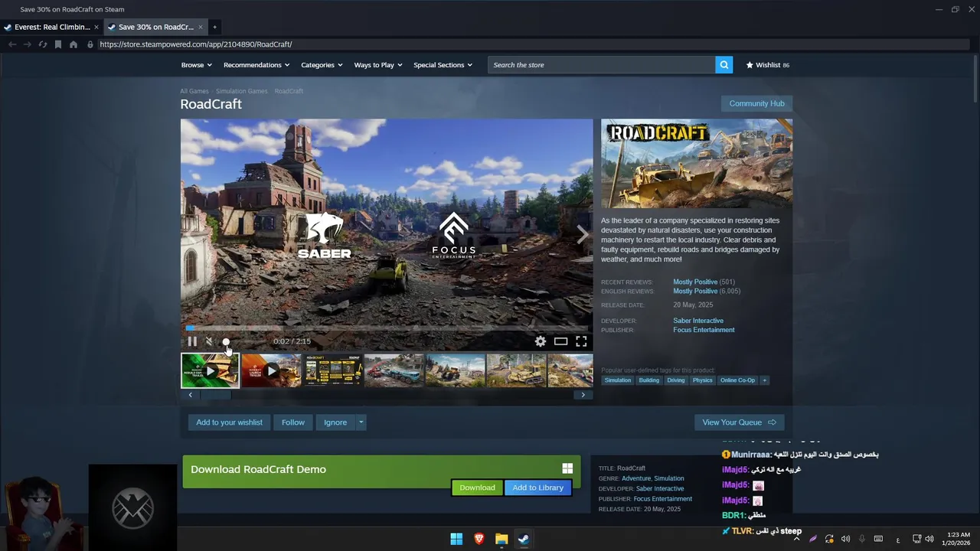Screen dimensions: 980x551
Task: Expand the Recommendations menu
Action: (x=256, y=65)
